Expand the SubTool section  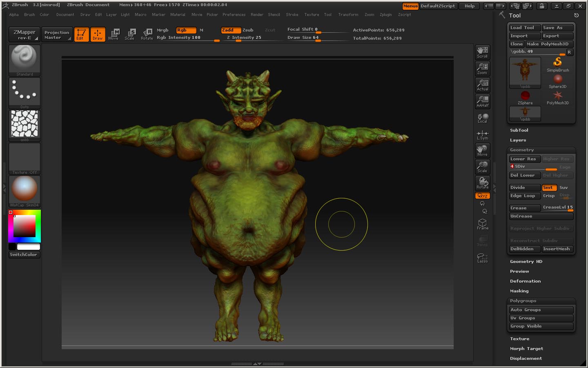click(519, 130)
